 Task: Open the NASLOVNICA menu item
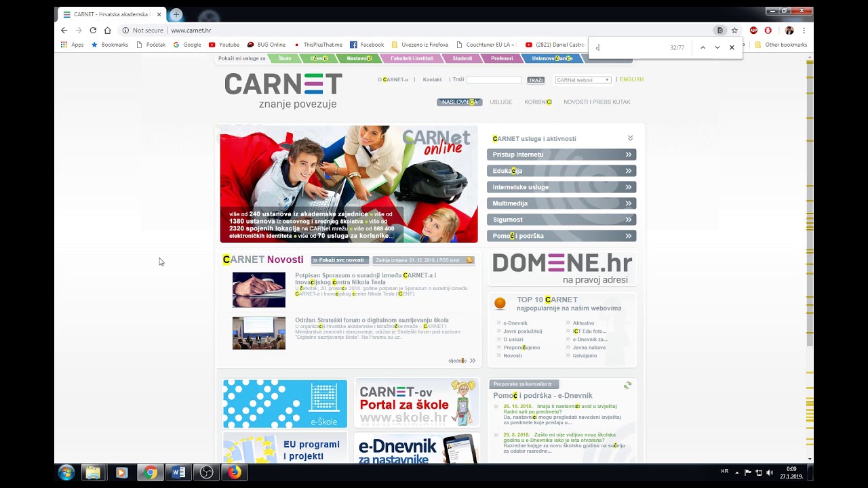460,102
